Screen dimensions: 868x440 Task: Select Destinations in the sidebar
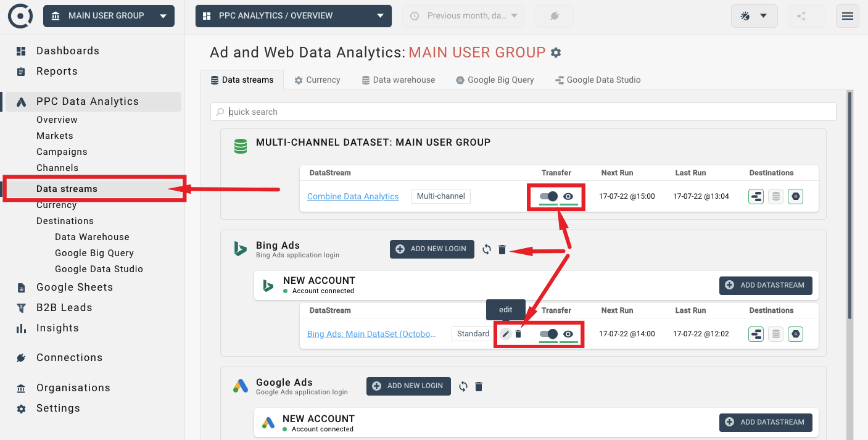65,221
